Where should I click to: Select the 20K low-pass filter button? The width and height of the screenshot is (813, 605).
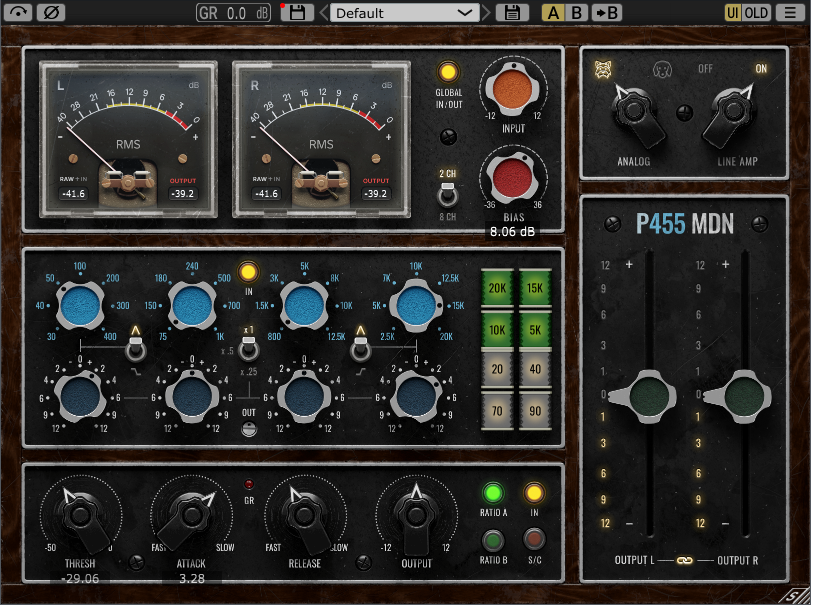pyautogui.click(x=497, y=288)
